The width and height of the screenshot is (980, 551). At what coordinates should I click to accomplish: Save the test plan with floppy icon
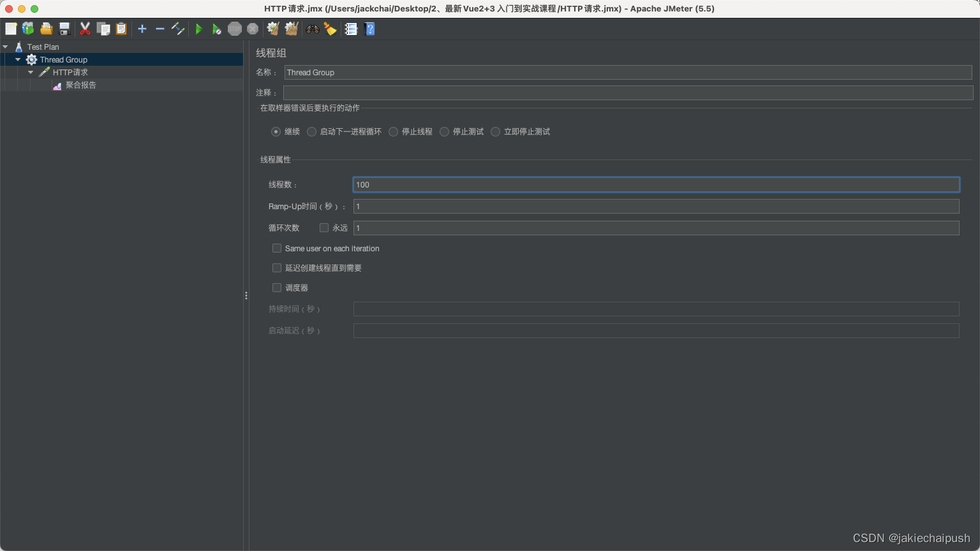point(64,29)
